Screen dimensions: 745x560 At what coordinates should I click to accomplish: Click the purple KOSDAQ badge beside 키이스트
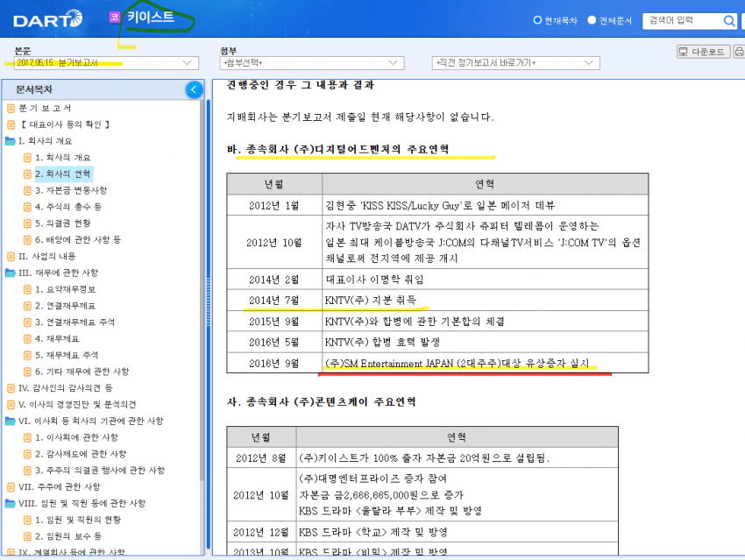coord(115,18)
